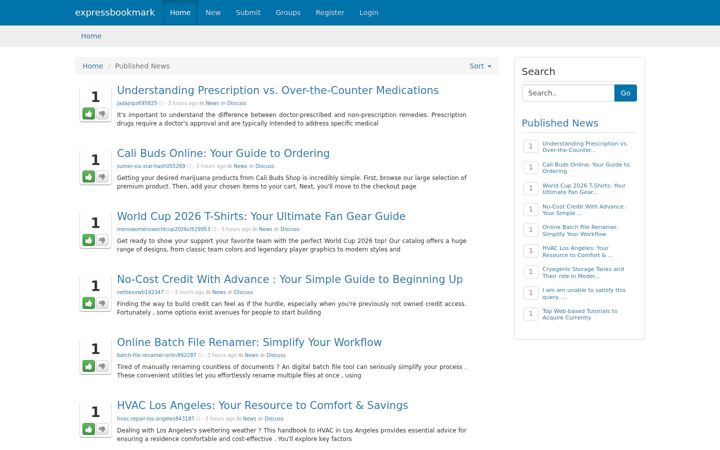Upvote the Cali Buds Online post
Screen dimensions: 720x450
pyautogui.click(x=89, y=177)
